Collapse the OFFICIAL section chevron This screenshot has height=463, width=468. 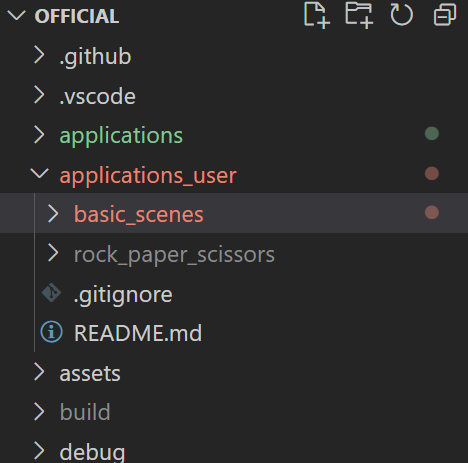tap(16, 15)
